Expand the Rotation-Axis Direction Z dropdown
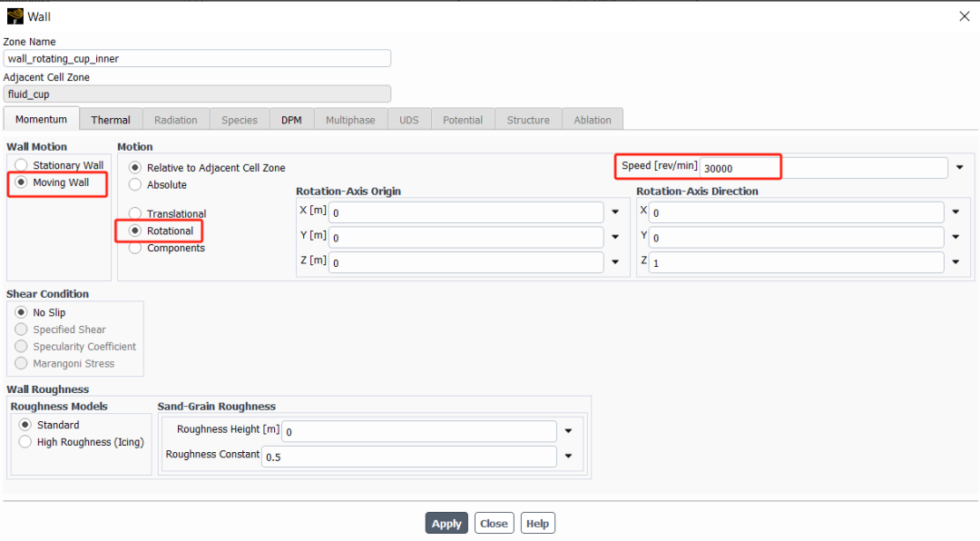 pyautogui.click(x=955, y=262)
